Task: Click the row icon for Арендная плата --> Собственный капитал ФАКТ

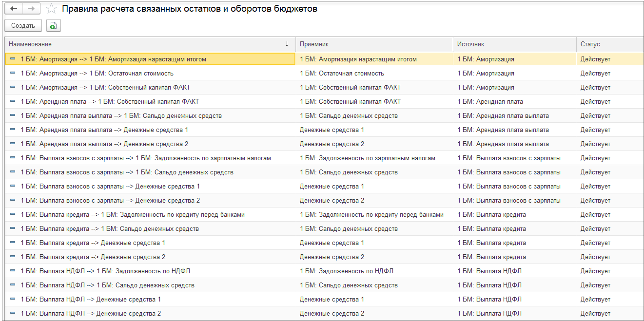Action: [13, 102]
